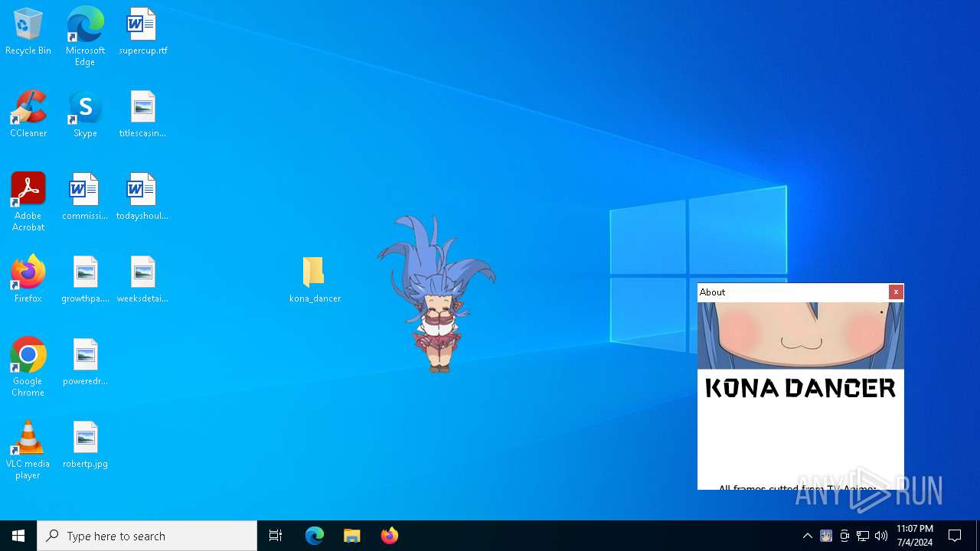Select the kona_dancer folder on desktop
The width and height of the screenshot is (980, 551).
[315, 279]
